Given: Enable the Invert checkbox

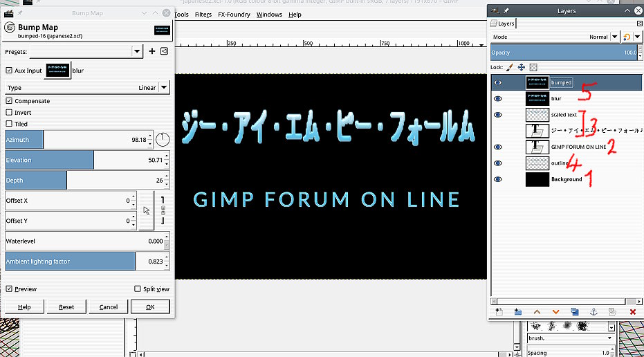Looking at the screenshot, I should 9,112.
